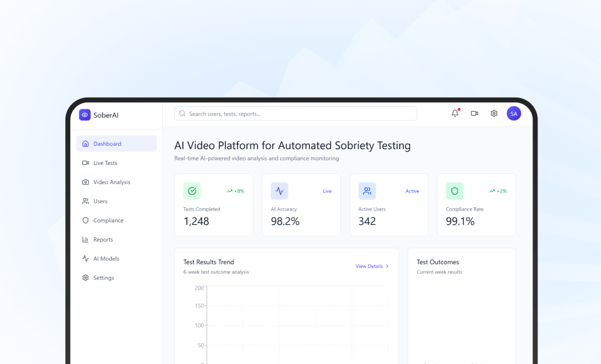Select AI Models in the sidebar
Screen dimensions: 601x364
[106, 258]
